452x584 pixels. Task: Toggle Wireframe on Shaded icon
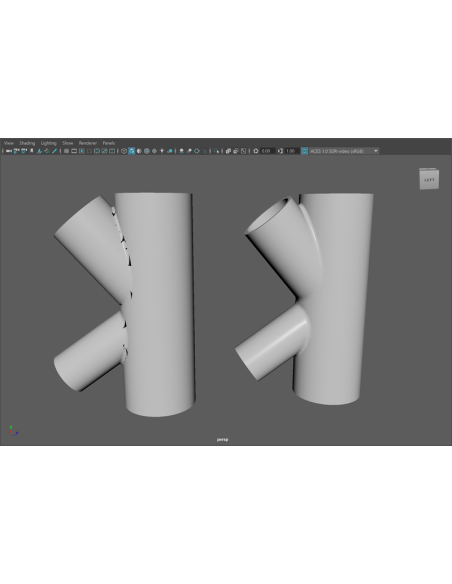pos(147,151)
